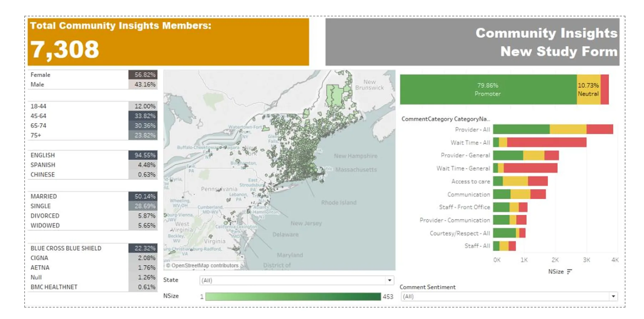The image size is (644, 319).
Task: Click the red Detractor segment of the top bar
Action: 604,90
